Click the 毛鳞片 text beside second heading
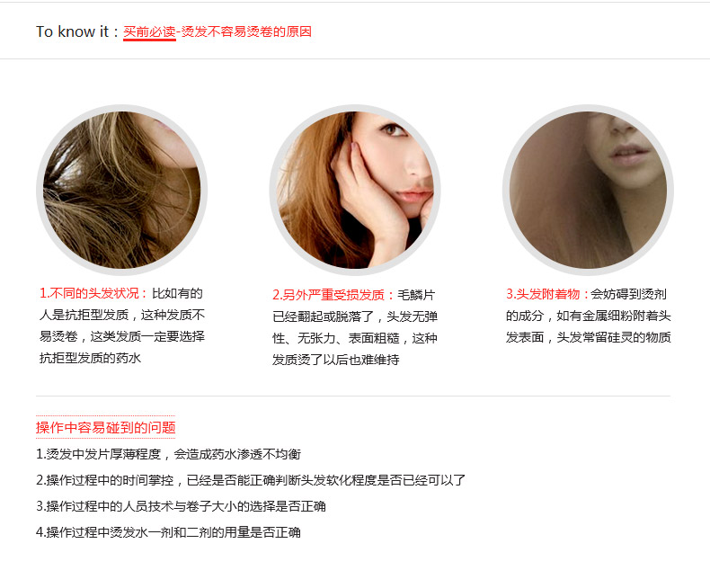This screenshot has width=710, height=588. pos(416,296)
